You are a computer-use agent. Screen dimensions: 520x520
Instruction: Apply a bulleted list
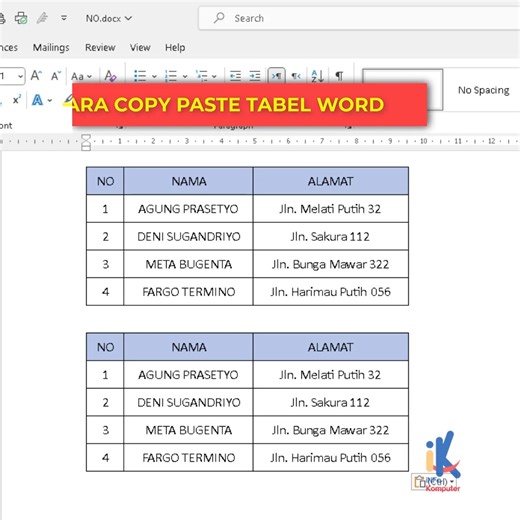coord(140,76)
